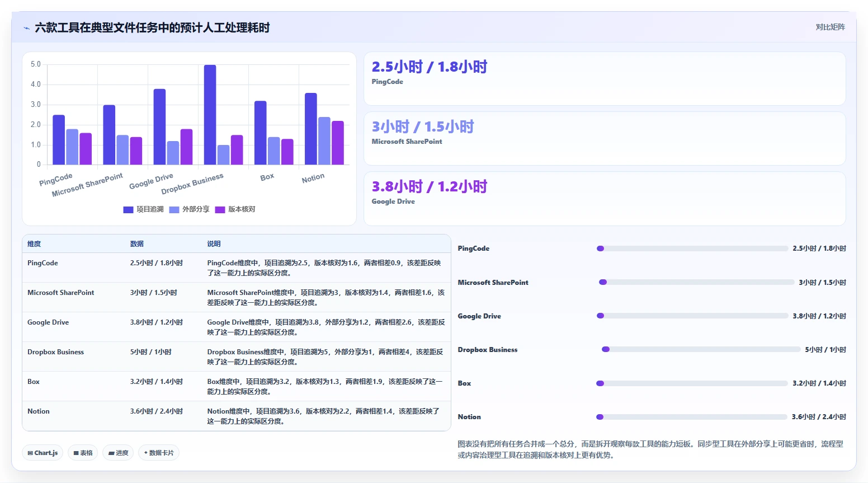The height and width of the screenshot is (483, 868).
Task: Click the Chart.js tag chip
Action: [43, 453]
